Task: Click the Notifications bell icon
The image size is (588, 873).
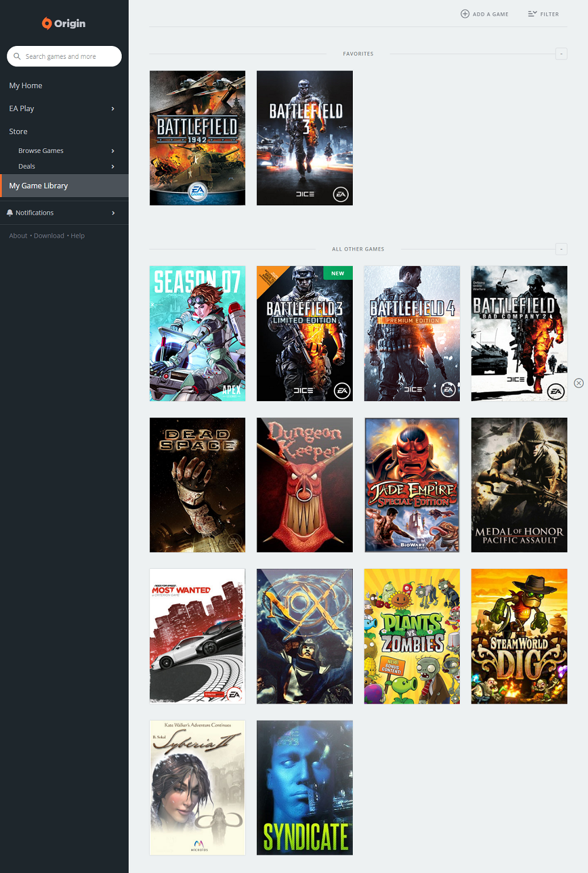Action: [10, 213]
